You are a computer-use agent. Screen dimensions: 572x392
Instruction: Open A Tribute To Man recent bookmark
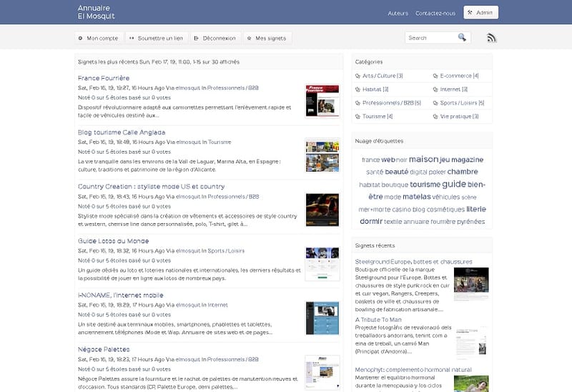378,320
